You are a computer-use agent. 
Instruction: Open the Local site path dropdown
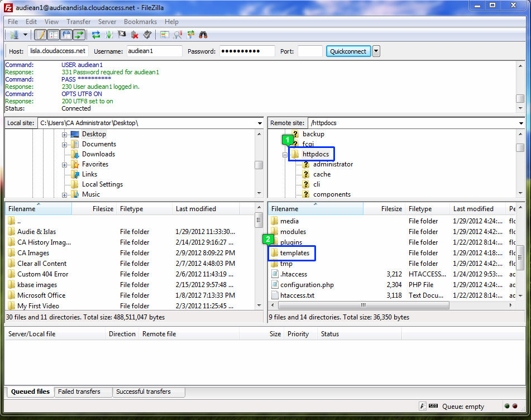(260, 123)
